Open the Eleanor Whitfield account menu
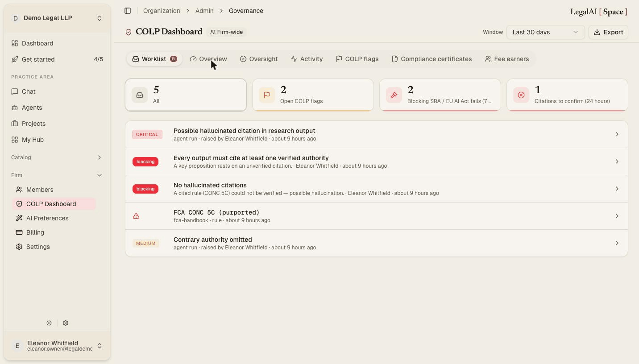Image resolution: width=639 pixels, height=364 pixels. click(57, 346)
